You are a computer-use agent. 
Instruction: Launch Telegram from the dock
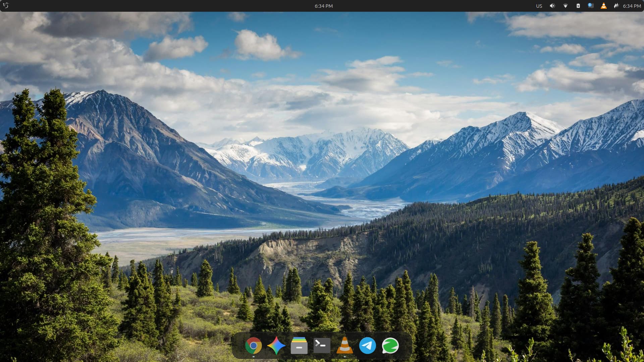click(x=367, y=346)
